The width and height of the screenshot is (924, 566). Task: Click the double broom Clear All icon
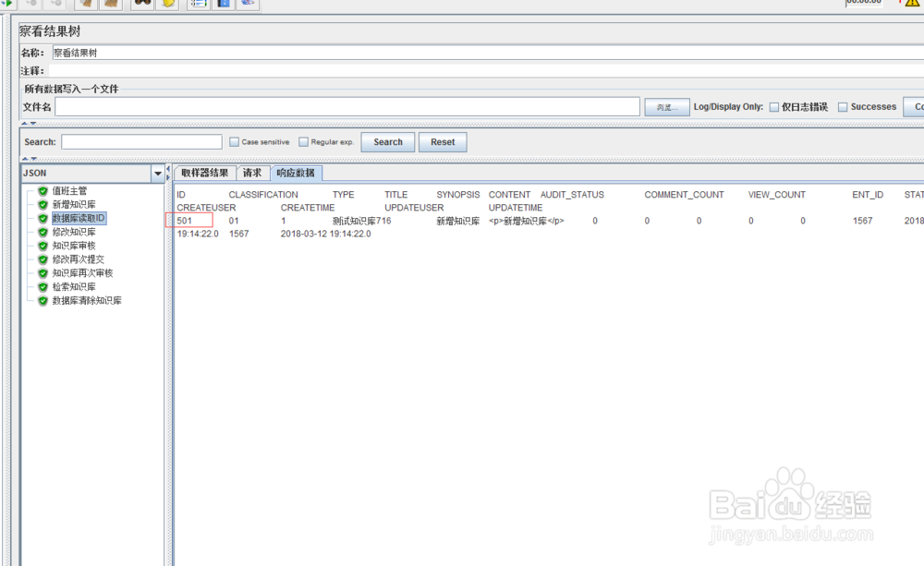point(111,4)
